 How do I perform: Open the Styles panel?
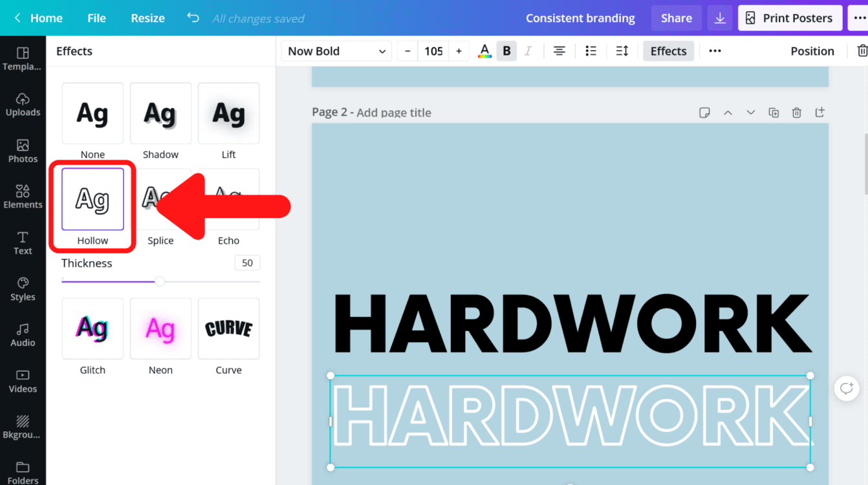pos(23,289)
